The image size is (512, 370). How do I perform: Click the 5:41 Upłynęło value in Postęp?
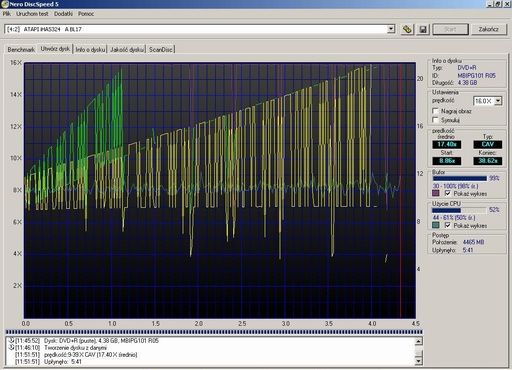(x=468, y=250)
